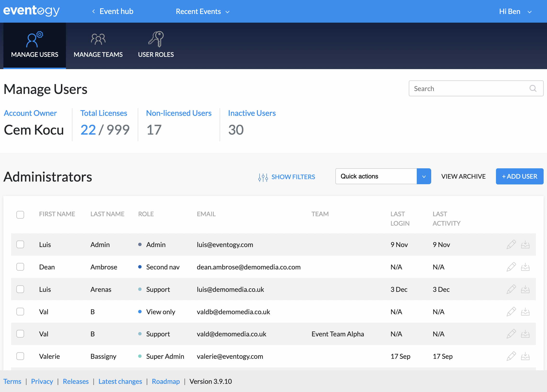
Task: Select the Dean Ambrose row checkbox
Action: [20, 267]
